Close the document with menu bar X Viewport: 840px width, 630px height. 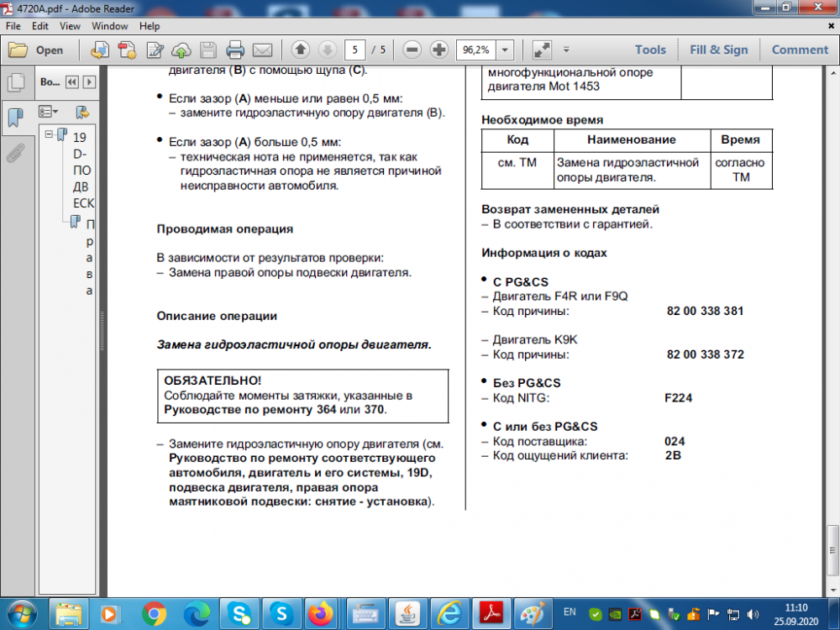pos(832,26)
